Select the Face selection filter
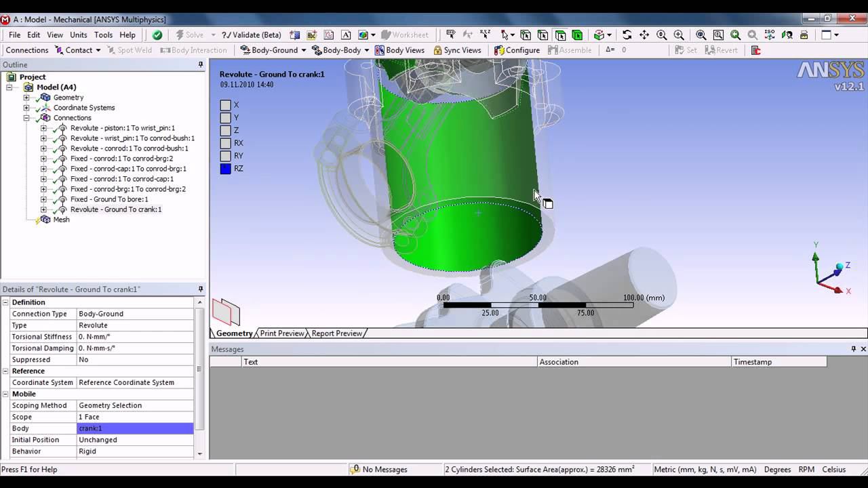This screenshot has height=488, width=868. [x=560, y=35]
